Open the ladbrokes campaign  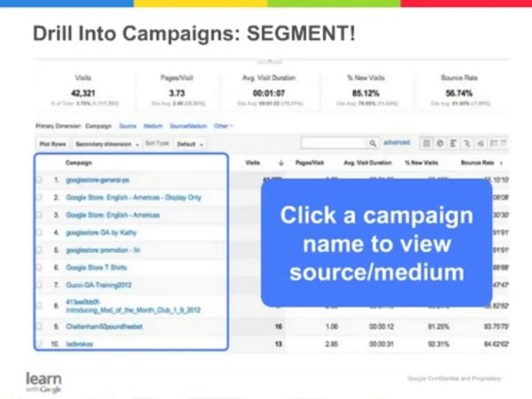[x=79, y=344]
